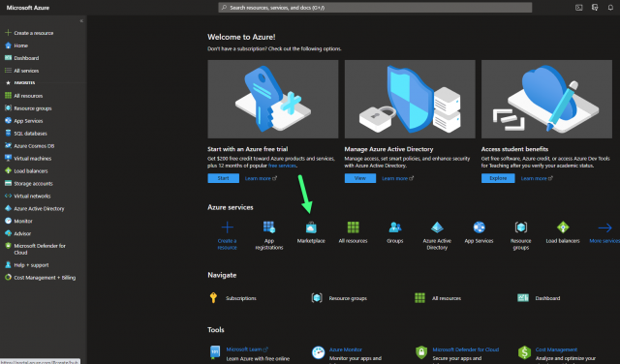Open App Services in Azure services row
This screenshot has height=364, width=620.
pyautogui.click(x=479, y=232)
